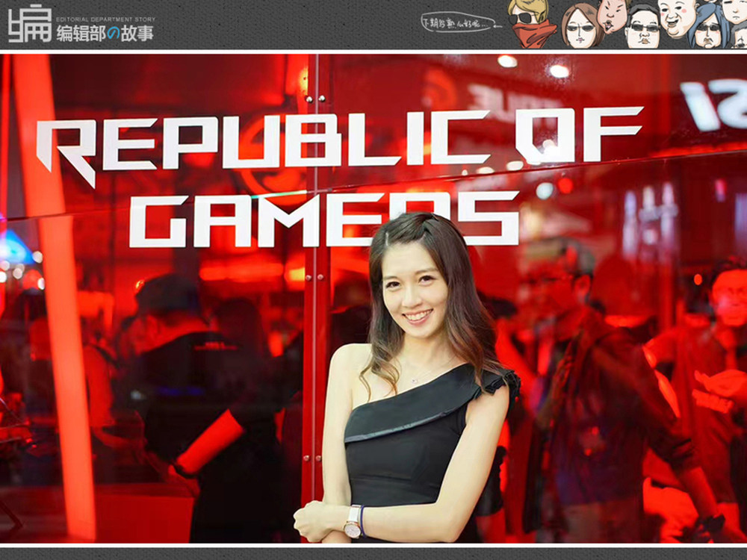Select the blue-haired cartoon avatar with sunglasses
This screenshot has height=560, width=747.
710,28
